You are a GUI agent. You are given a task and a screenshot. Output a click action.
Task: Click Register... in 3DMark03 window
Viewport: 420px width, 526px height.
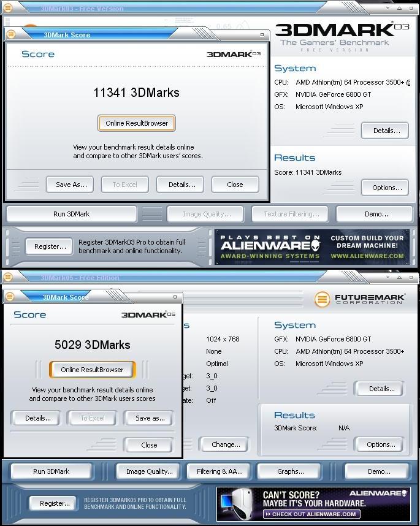coord(49,246)
